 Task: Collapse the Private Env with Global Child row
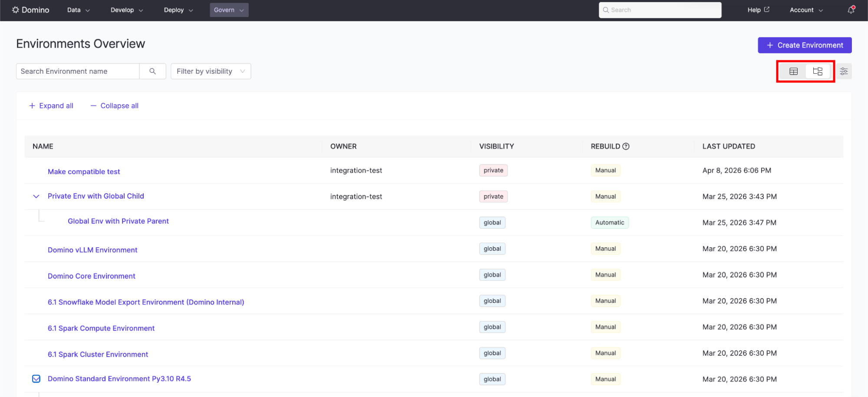tap(36, 197)
